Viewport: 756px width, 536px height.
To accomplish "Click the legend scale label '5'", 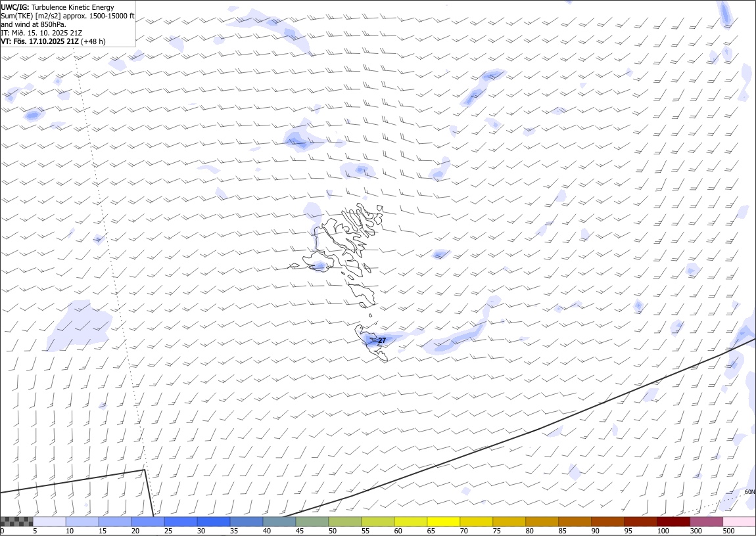I will (x=35, y=531).
